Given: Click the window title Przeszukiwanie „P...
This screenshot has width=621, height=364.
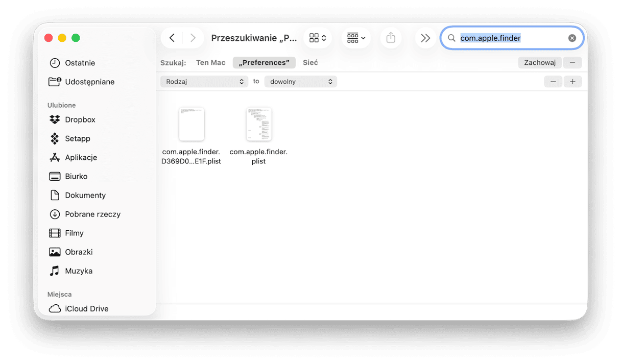Looking at the screenshot, I should coord(254,38).
